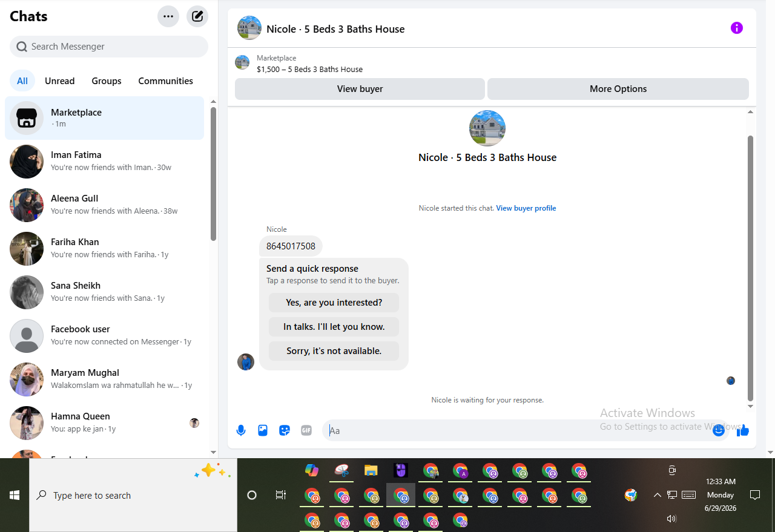Click Meet Now icon in system tray
775x532 pixels.
pos(671,470)
